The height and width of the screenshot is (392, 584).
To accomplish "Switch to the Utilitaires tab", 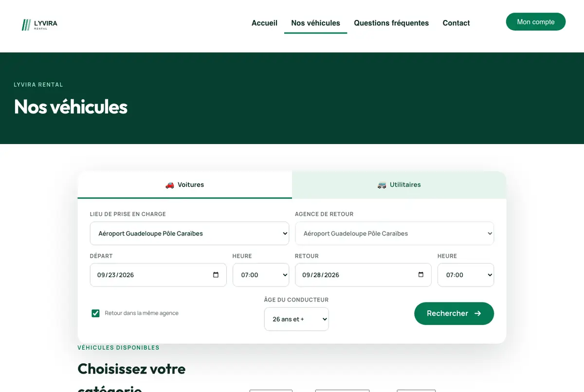I will coord(399,185).
